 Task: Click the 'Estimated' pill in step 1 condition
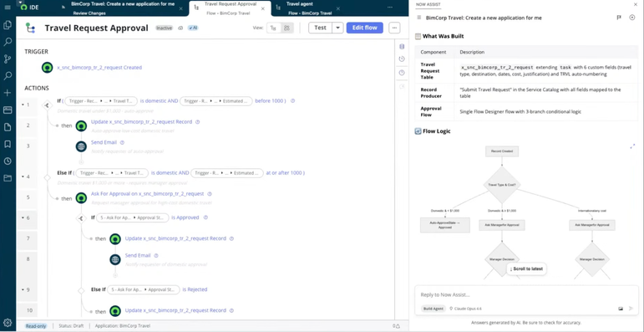tap(216, 101)
